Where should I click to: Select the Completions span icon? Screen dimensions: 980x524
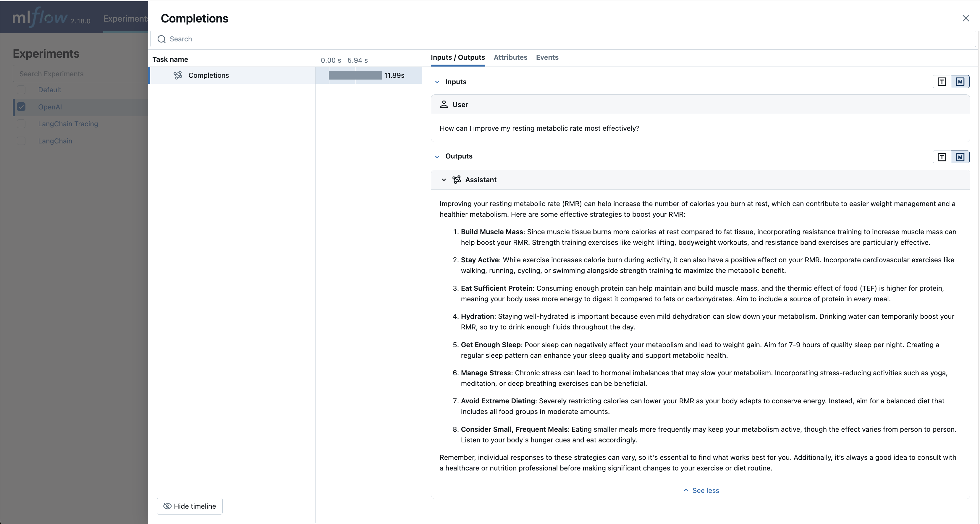coord(178,75)
